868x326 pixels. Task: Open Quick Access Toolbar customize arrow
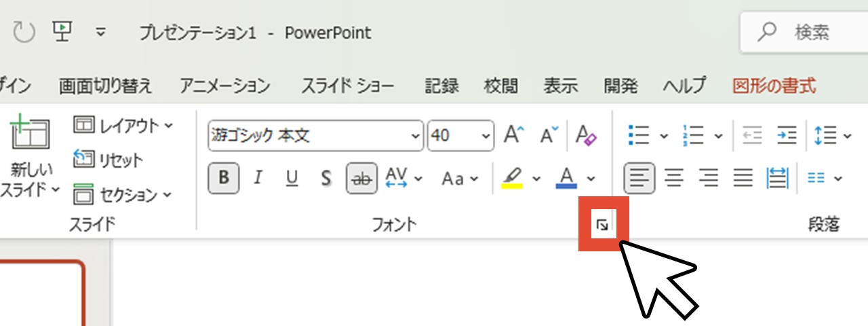pyautogui.click(x=101, y=32)
